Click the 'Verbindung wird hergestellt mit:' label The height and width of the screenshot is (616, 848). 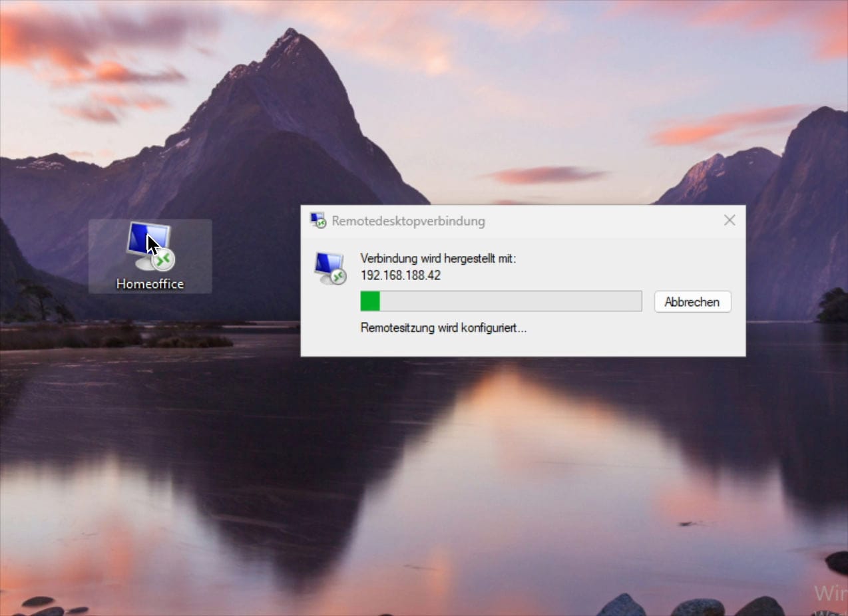[438, 259]
